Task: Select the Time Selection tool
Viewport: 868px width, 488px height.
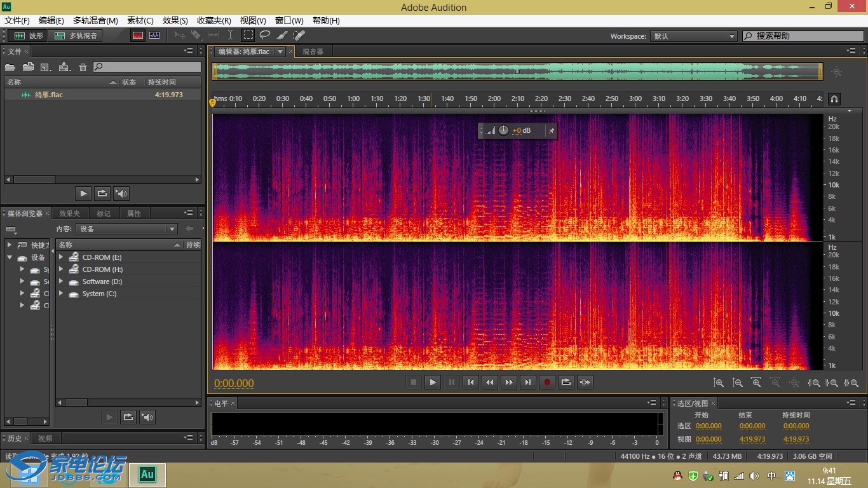Action: click(230, 36)
